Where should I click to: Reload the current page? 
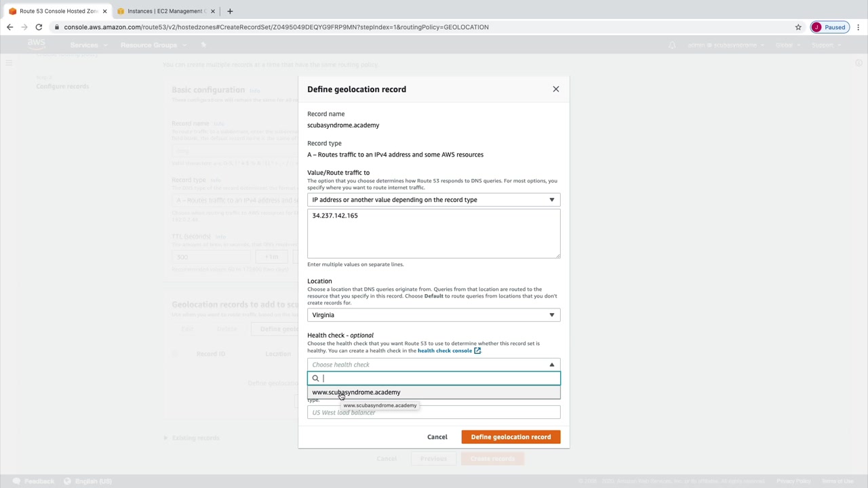(x=39, y=27)
